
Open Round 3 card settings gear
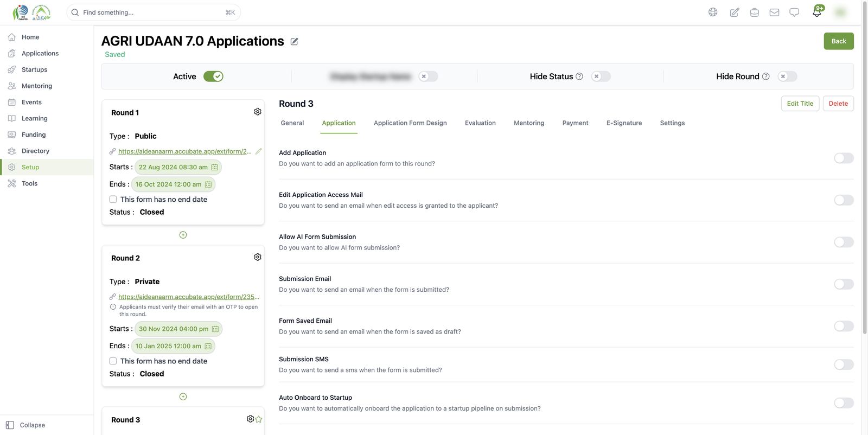[250, 419]
